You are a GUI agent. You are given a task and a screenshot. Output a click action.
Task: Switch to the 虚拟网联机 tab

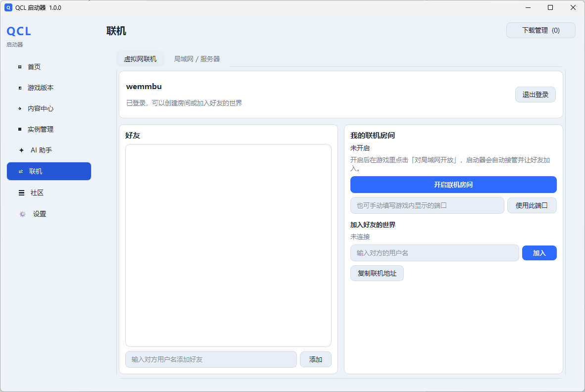coord(140,59)
